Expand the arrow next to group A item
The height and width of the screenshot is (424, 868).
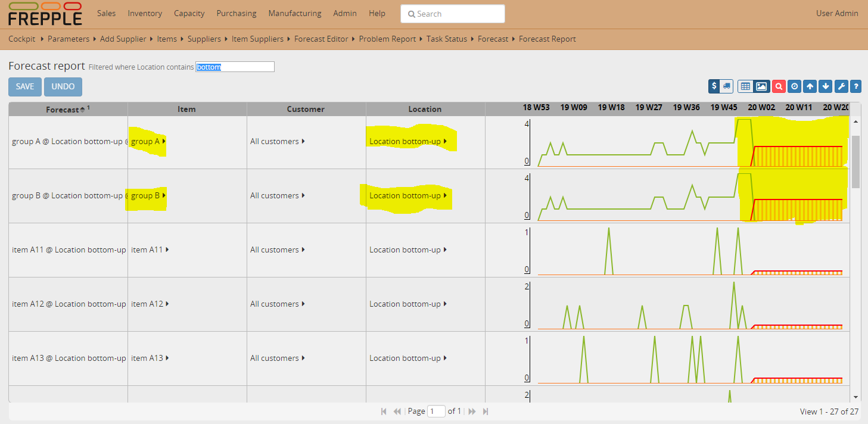click(x=164, y=142)
